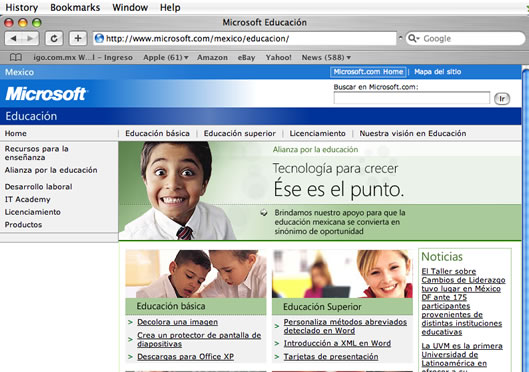Click the Google search magnifier icon

click(x=412, y=38)
